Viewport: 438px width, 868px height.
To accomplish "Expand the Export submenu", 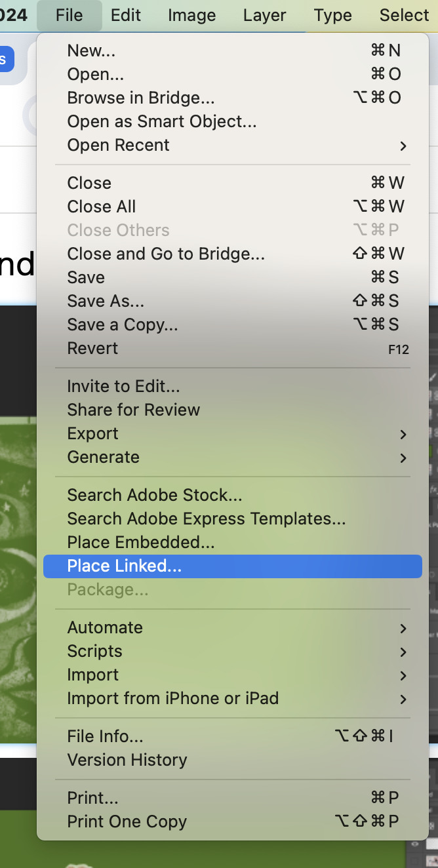I will tap(233, 433).
